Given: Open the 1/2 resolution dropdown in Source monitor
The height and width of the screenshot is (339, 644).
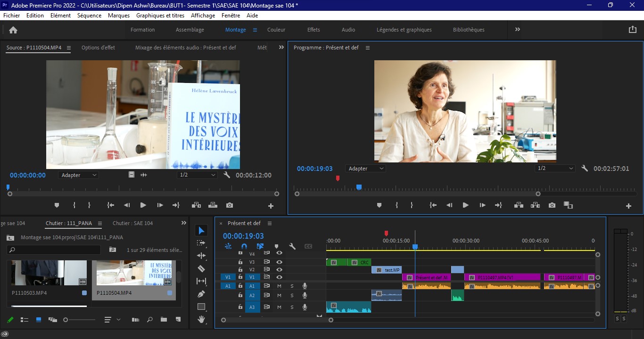Looking at the screenshot, I should 197,175.
